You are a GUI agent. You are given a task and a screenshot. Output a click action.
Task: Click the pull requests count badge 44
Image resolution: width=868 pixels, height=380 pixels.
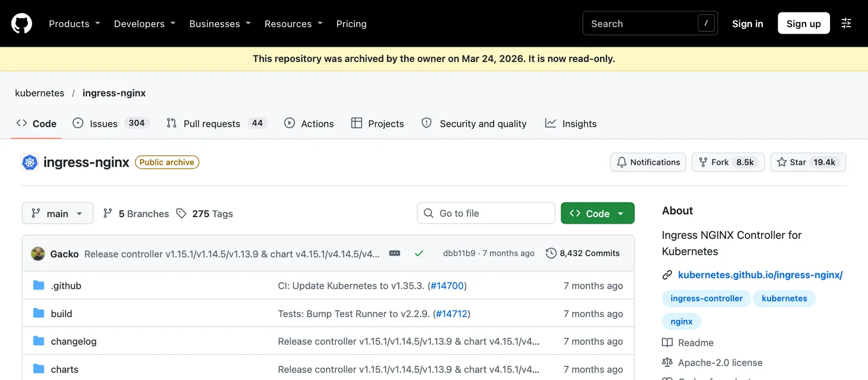(x=257, y=123)
